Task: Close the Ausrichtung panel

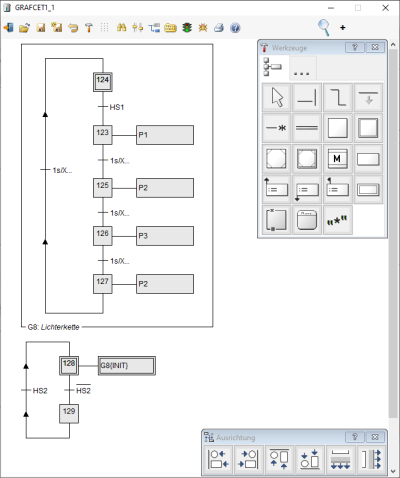Action: [x=375, y=437]
